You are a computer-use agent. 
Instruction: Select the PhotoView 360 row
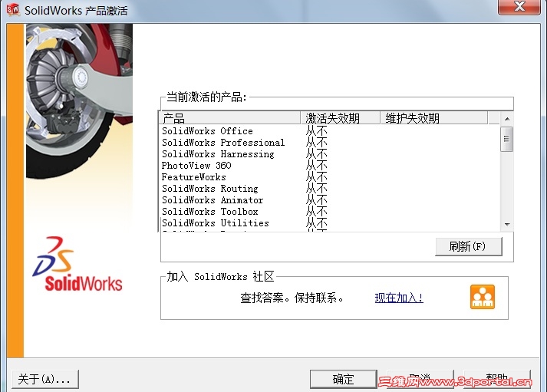[331, 166]
